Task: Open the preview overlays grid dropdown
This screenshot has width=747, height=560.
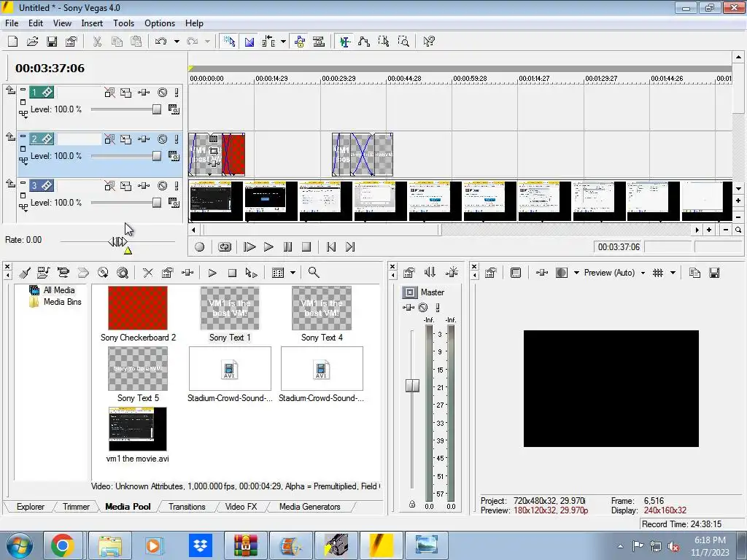Action: 673,273
